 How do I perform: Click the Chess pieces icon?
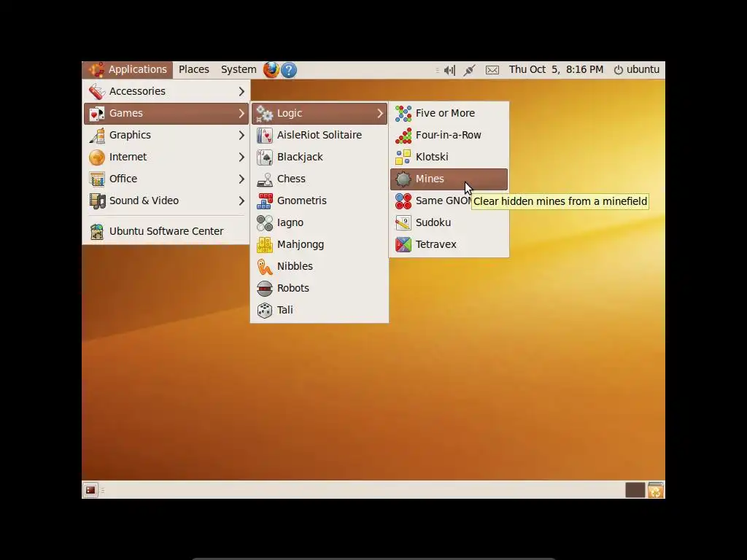[x=264, y=179]
